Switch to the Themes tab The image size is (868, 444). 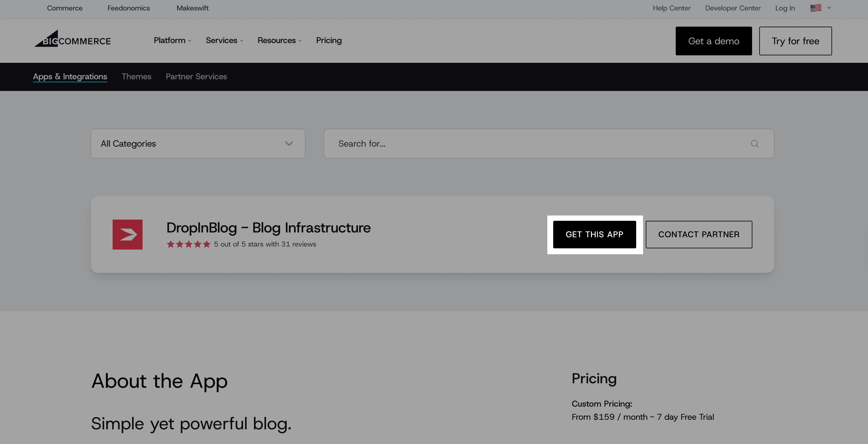(137, 77)
